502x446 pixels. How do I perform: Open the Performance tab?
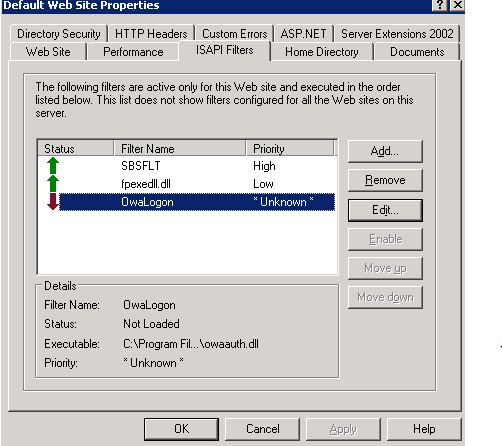pos(133,52)
